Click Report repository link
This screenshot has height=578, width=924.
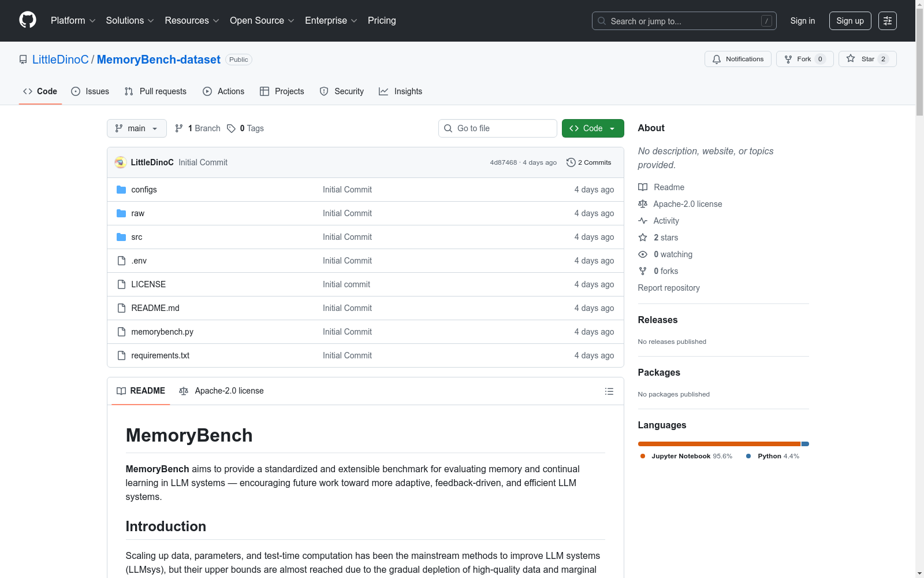coord(669,288)
